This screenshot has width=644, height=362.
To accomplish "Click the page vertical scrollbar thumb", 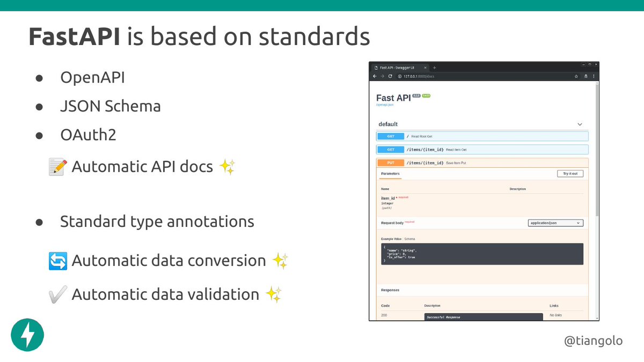I will click(x=597, y=150).
